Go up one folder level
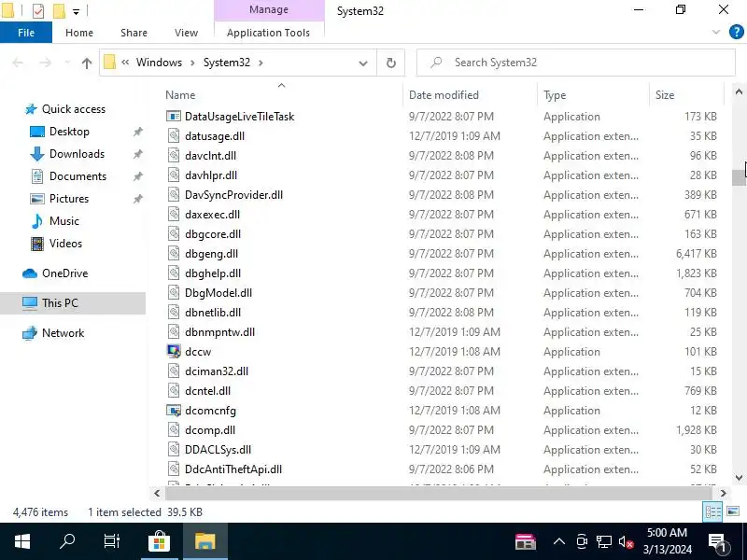 point(86,63)
